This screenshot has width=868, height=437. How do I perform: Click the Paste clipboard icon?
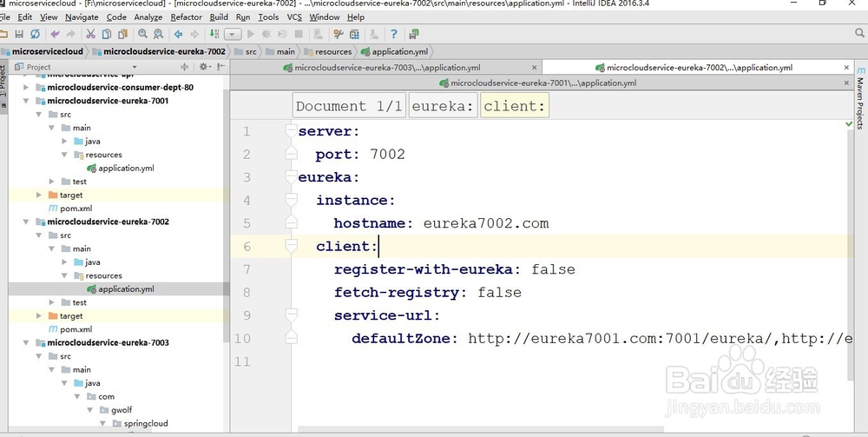tap(122, 35)
